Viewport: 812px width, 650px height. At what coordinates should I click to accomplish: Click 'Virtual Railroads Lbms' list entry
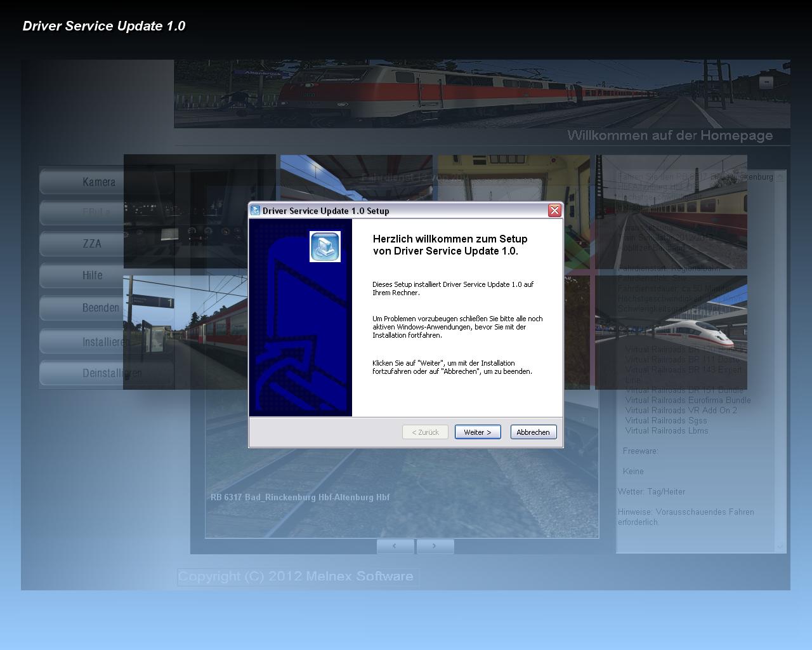[667, 430]
